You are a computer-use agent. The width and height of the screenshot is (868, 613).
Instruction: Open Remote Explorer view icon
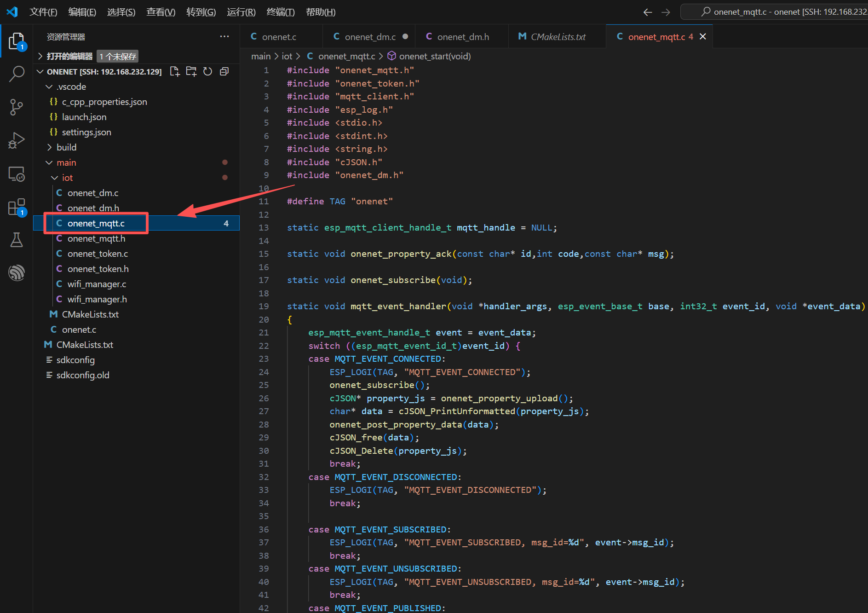point(17,174)
